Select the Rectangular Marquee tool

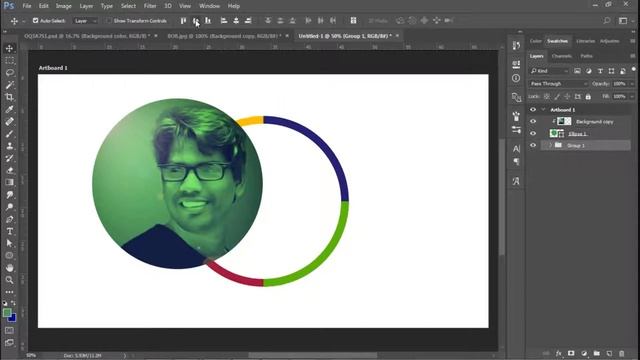[9, 60]
